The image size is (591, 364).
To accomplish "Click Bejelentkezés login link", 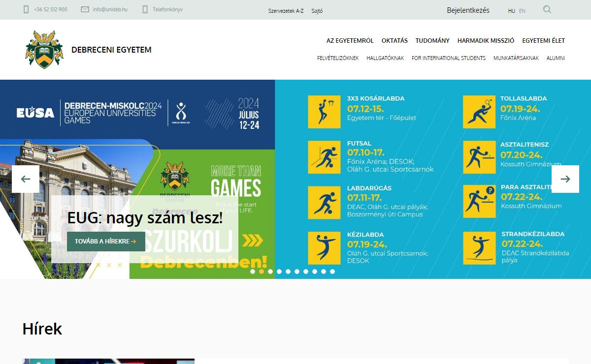I will (468, 10).
